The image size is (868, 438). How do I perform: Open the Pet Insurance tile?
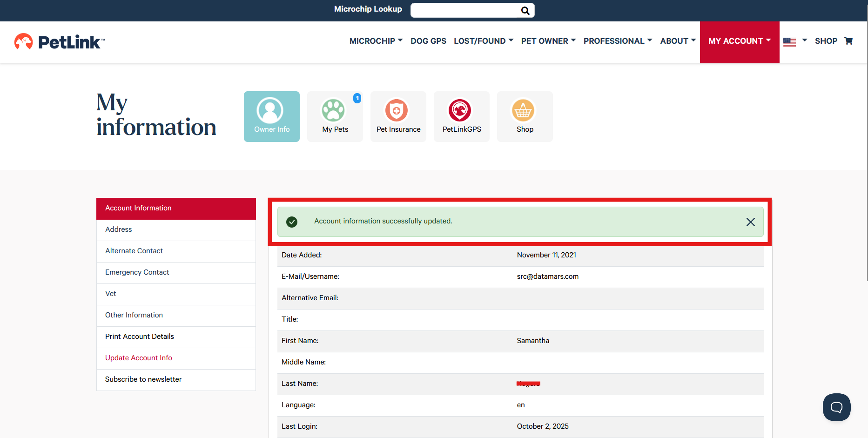tap(398, 116)
